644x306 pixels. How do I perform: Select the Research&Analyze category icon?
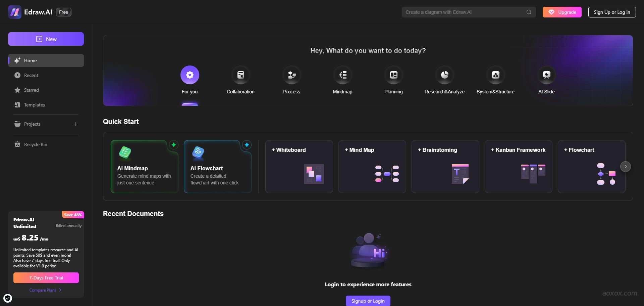(445, 75)
